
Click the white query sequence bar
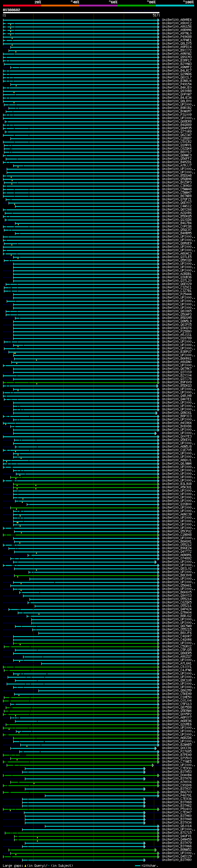[x=81, y=13]
